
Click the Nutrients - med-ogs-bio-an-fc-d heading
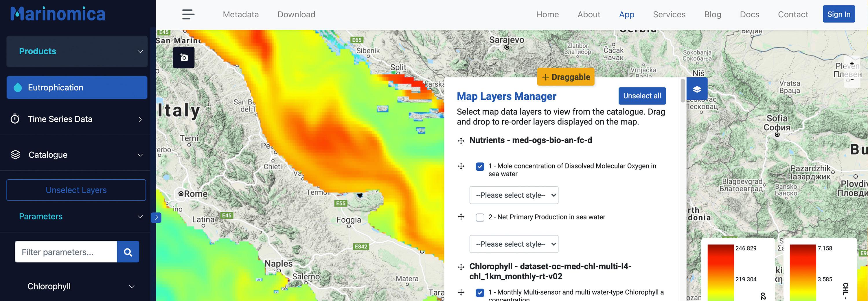(530, 140)
